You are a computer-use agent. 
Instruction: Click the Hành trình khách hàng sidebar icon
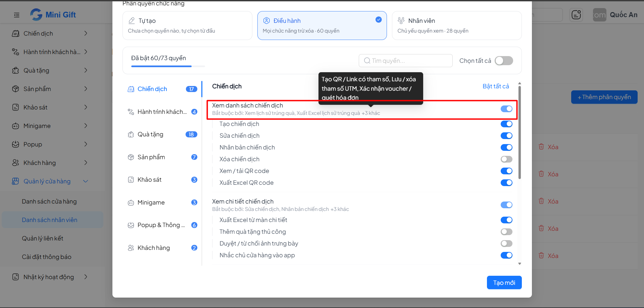click(15, 52)
